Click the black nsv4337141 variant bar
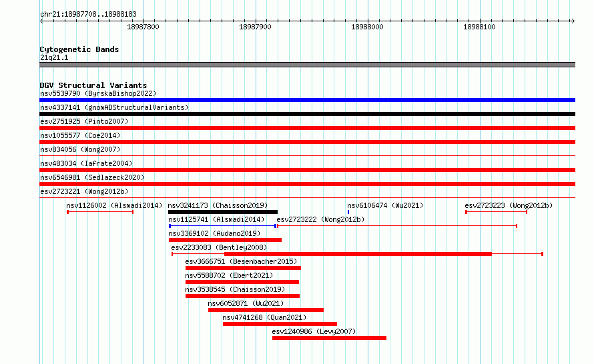This screenshot has width=594, height=364. pos(307,114)
